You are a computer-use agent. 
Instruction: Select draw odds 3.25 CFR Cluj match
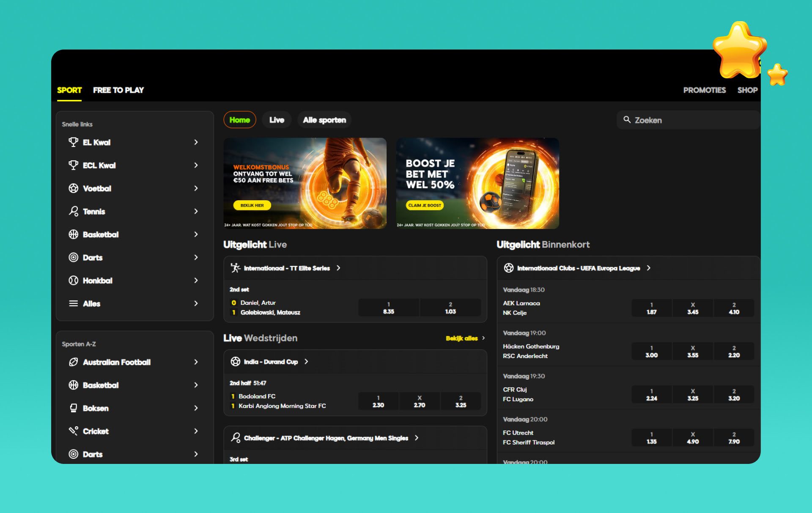[x=693, y=394]
